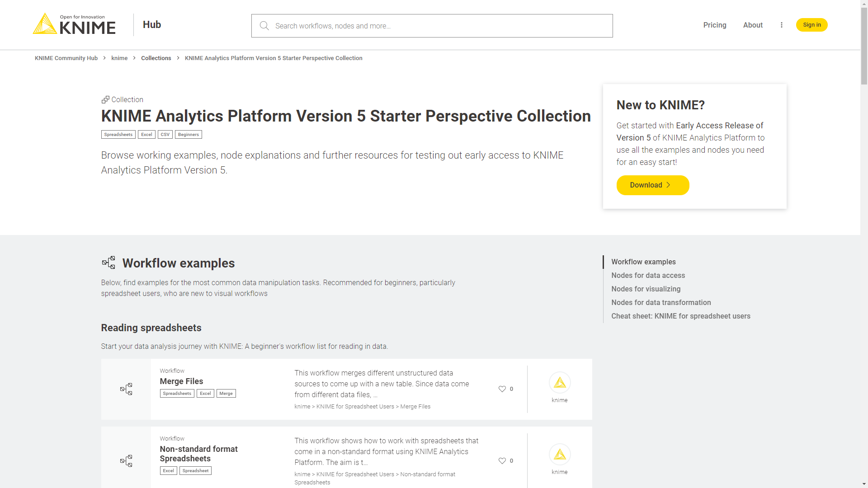868x488 pixels.
Task: Click the Collection type icon
Action: (105, 100)
